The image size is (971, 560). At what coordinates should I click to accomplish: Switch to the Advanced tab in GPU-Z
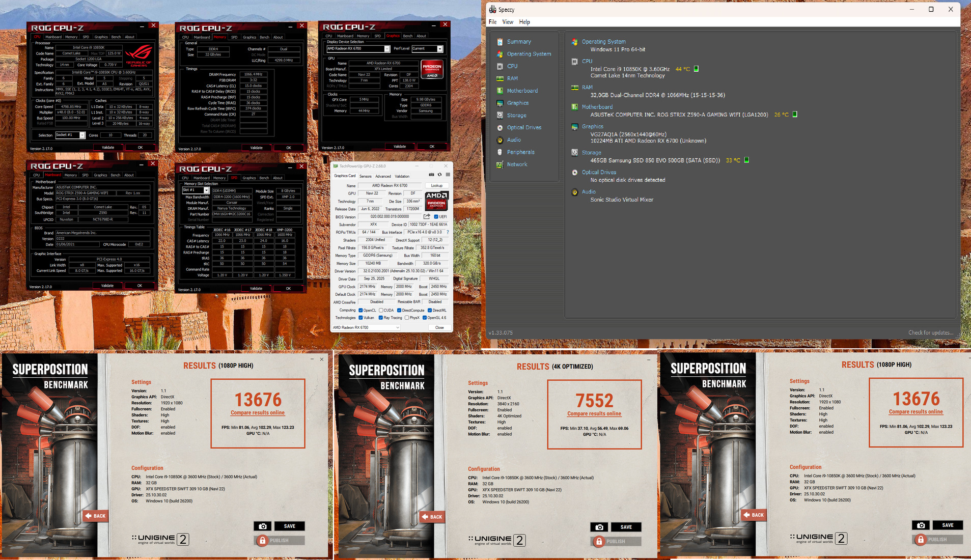tap(383, 176)
